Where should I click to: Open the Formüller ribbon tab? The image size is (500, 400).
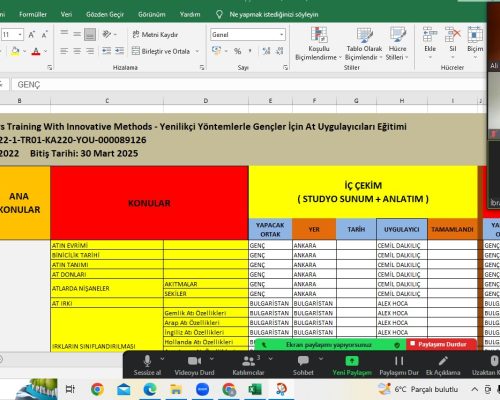click(x=33, y=14)
